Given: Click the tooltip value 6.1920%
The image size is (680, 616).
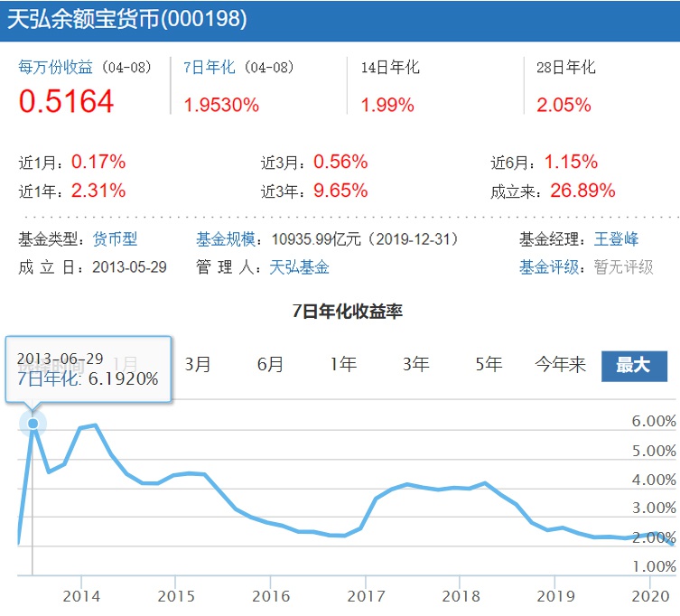Looking at the screenshot, I should pos(124,379).
